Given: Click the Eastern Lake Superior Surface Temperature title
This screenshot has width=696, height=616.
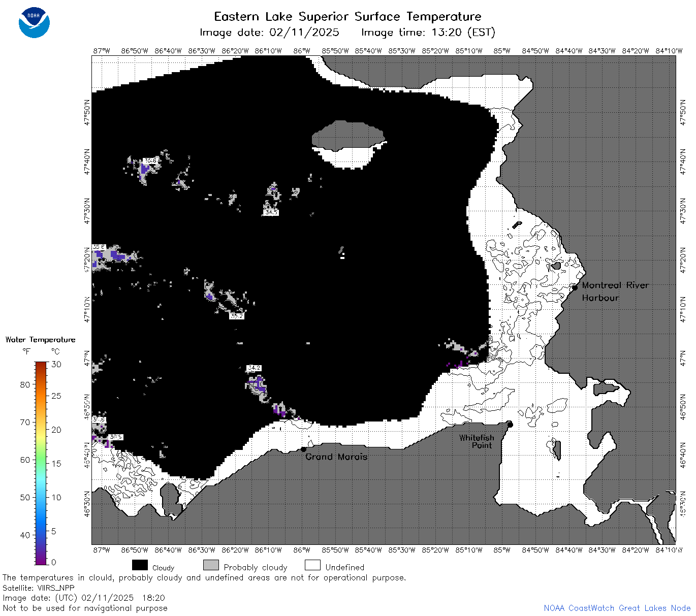Looking at the screenshot, I should [x=347, y=17].
